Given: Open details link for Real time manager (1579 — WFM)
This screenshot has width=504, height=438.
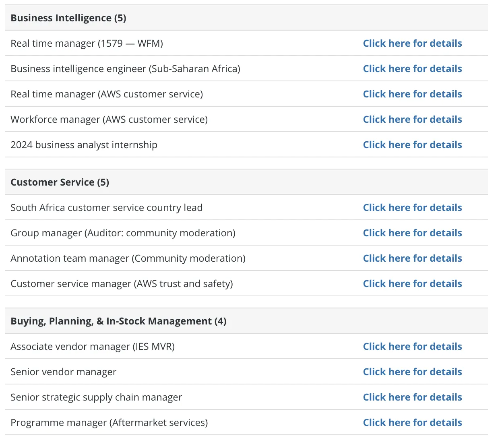Looking at the screenshot, I should (412, 43).
